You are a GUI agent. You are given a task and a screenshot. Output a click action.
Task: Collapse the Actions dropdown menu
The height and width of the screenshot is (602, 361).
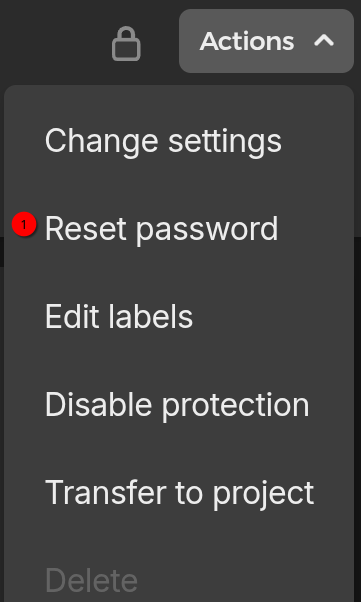click(266, 41)
